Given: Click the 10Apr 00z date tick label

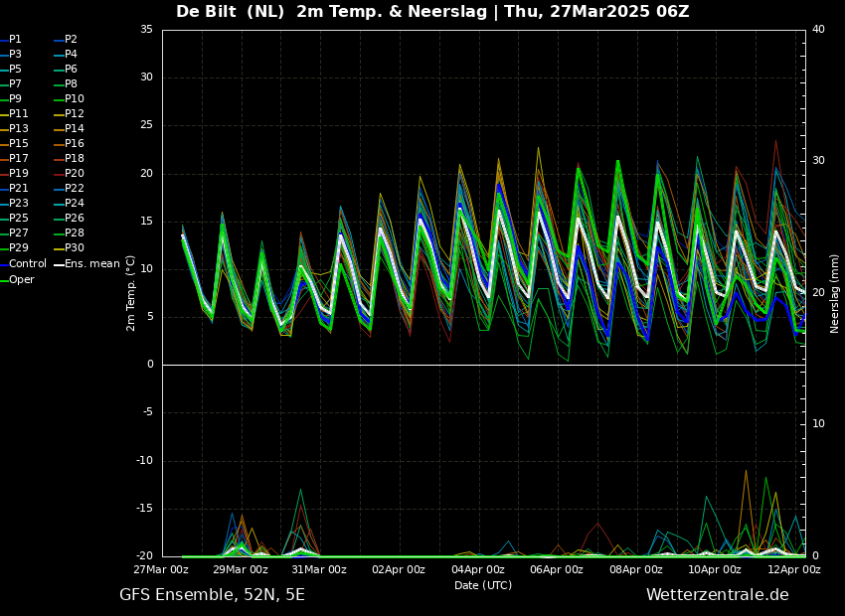Looking at the screenshot, I should pyautogui.click(x=715, y=570).
